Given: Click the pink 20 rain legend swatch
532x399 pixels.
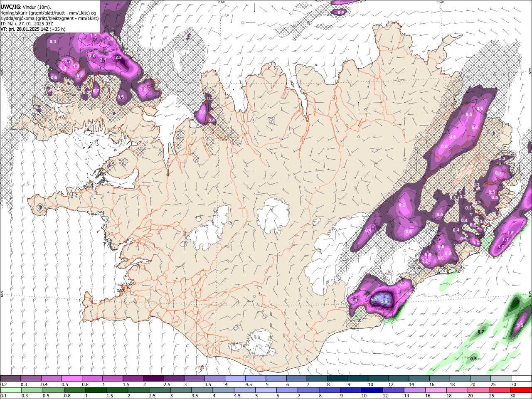Looking at the screenshot, I should (x=478, y=390).
